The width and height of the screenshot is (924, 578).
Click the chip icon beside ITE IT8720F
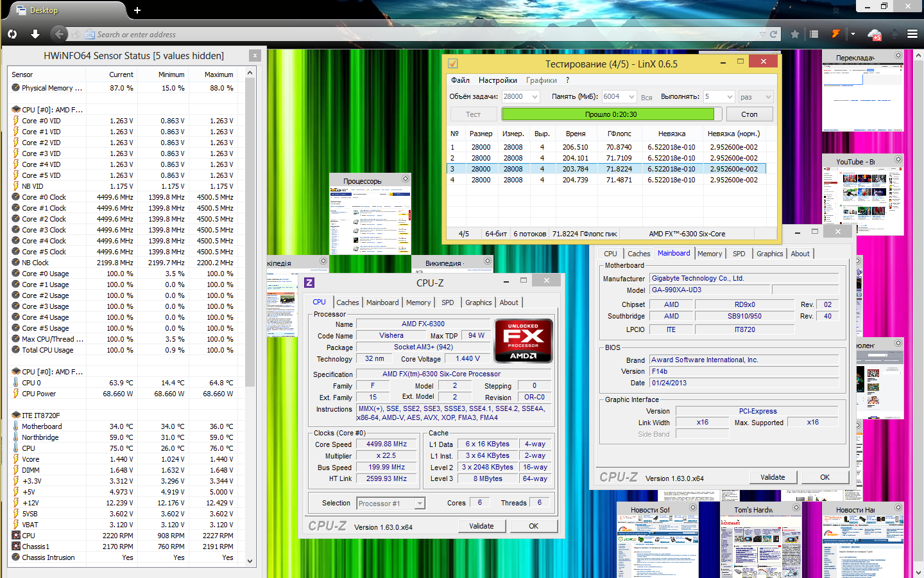pyautogui.click(x=16, y=416)
